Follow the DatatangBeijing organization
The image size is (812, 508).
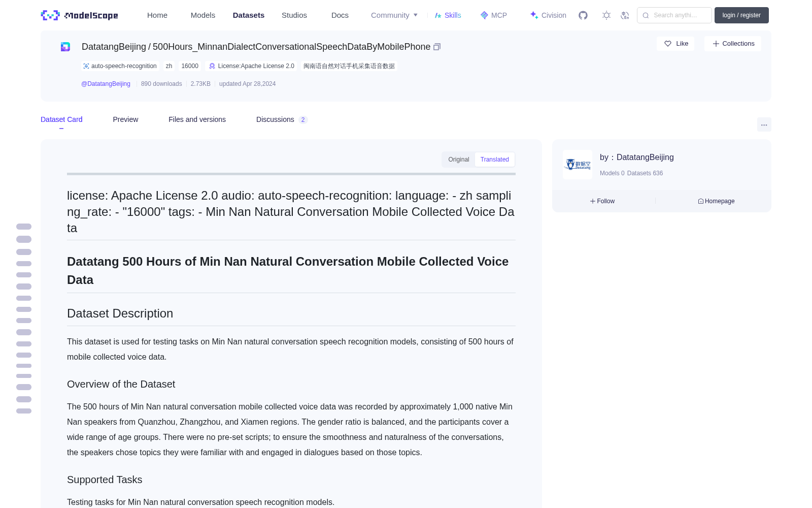[x=602, y=201]
